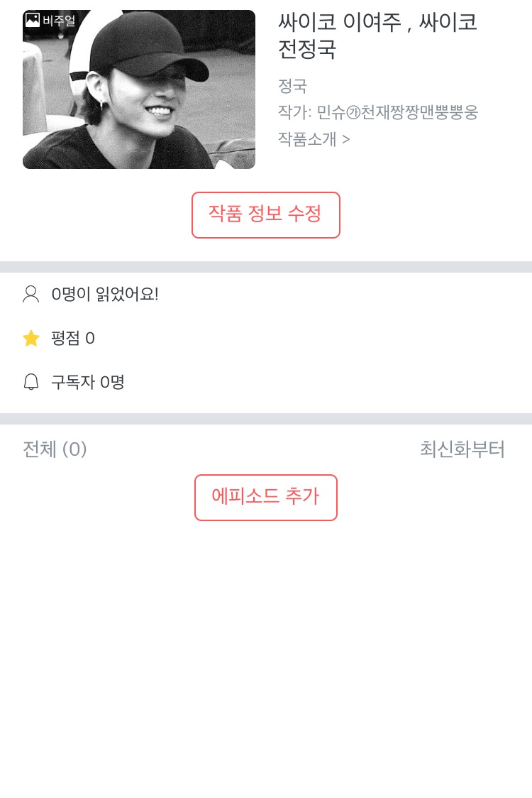
Task: Click the arrow beside 작품소개
Action: click(x=346, y=138)
